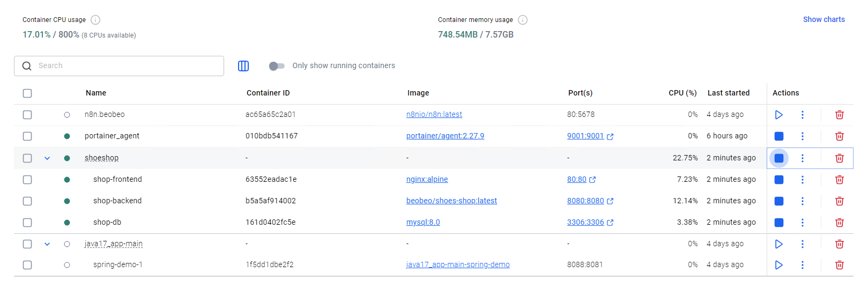Open the mysql:8.0 image link

(x=423, y=222)
